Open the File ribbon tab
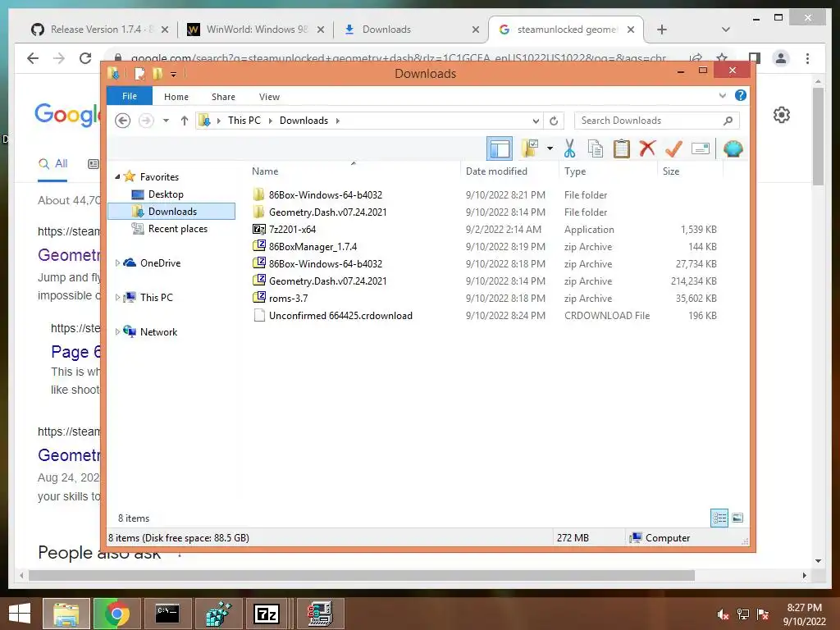This screenshot has width=840, height=630. (130, 96)
